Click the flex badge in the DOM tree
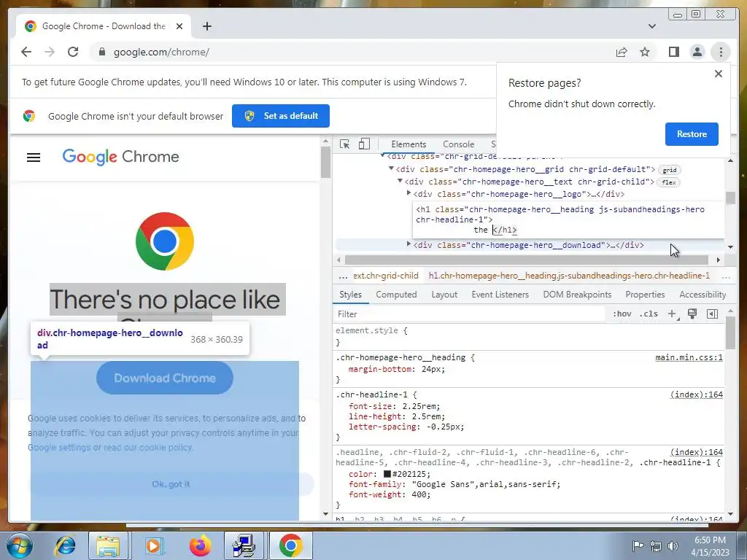747x560 pixels. click(668, 182)
